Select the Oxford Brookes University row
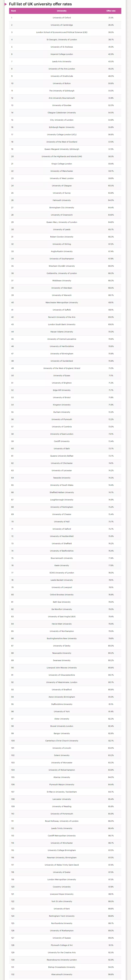131x980 pixels. tap(65, 595)
